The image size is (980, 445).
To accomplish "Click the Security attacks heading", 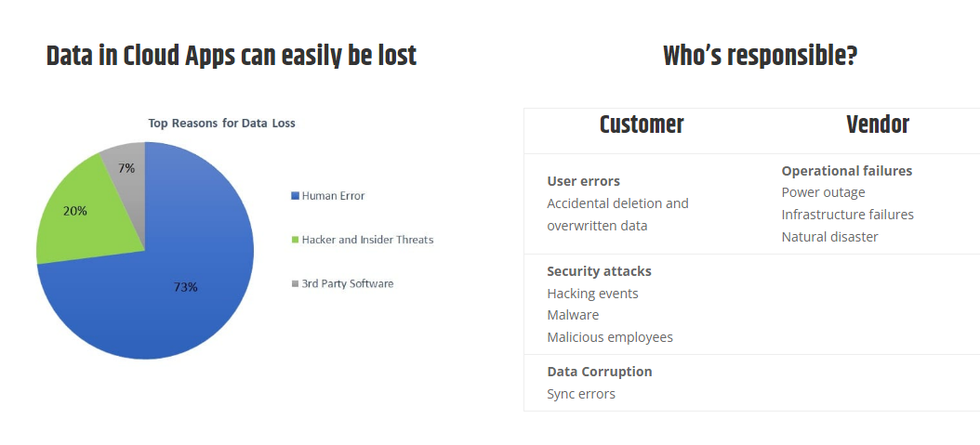I will point(599,271).
